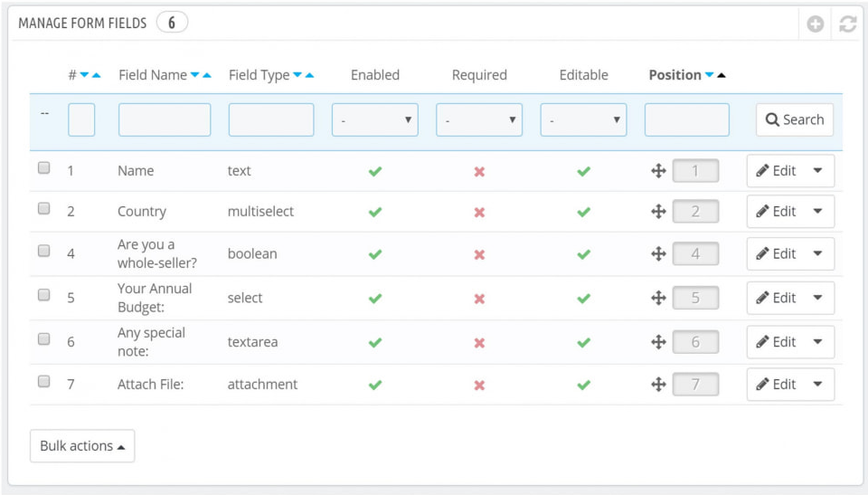The image size is (868, 495).
Task: Edit the special note field
Action: coord(776,342)
